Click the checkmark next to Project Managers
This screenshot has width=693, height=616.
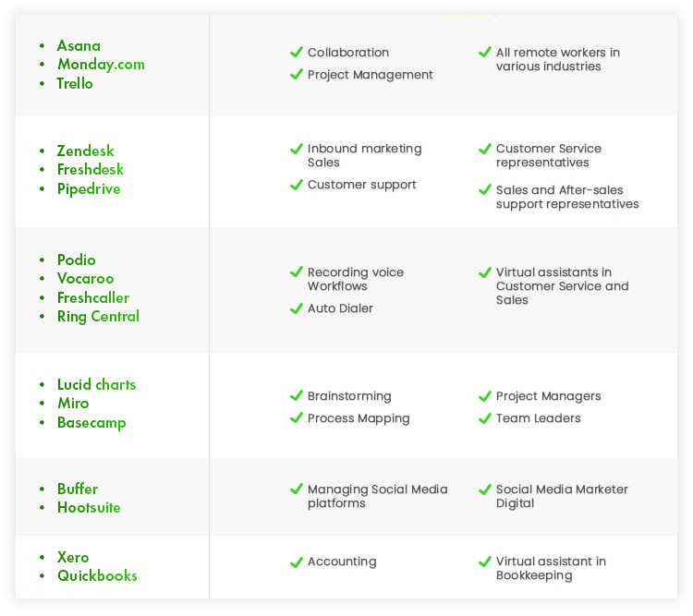[x=485, y=396]
